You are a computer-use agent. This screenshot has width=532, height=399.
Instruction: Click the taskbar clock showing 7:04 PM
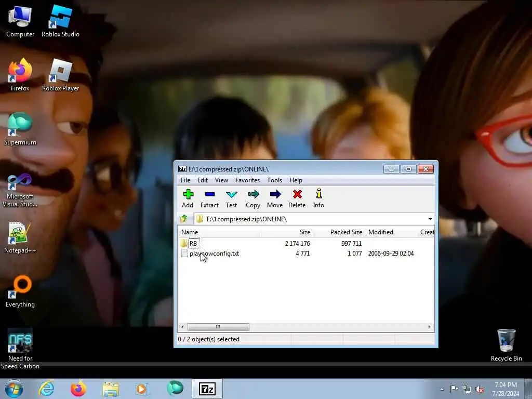click(x=506, y=389)
